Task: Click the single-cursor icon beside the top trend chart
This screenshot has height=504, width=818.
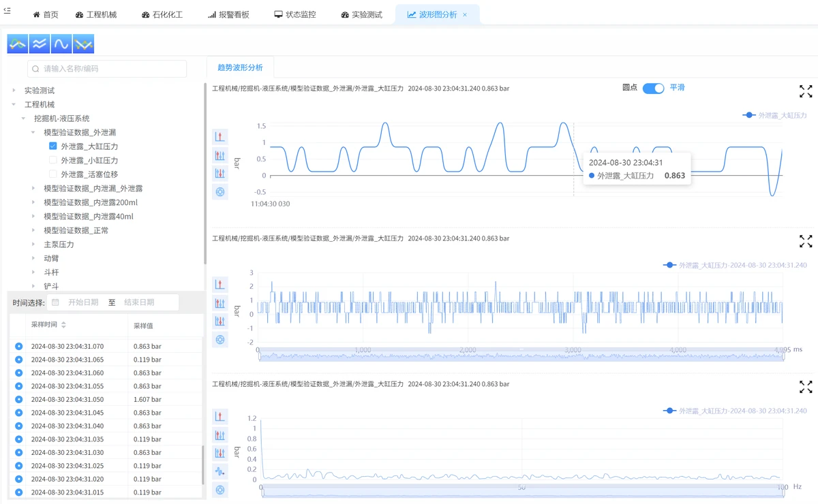Action: pos(219,137)
